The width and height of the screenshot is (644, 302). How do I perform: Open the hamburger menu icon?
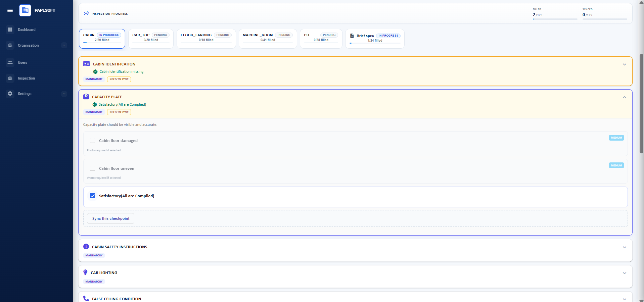point(10,10)
